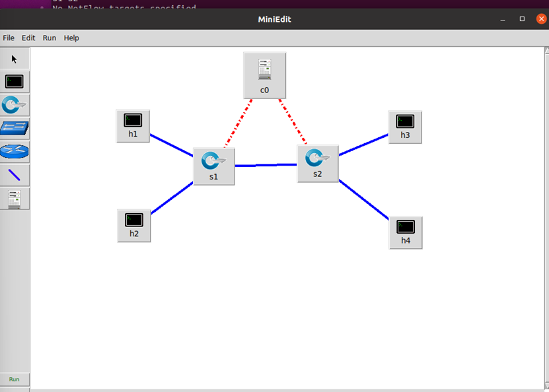Select switch s2 on the canvas
Screen dimensions: 549x392
[x=318, y=164]
